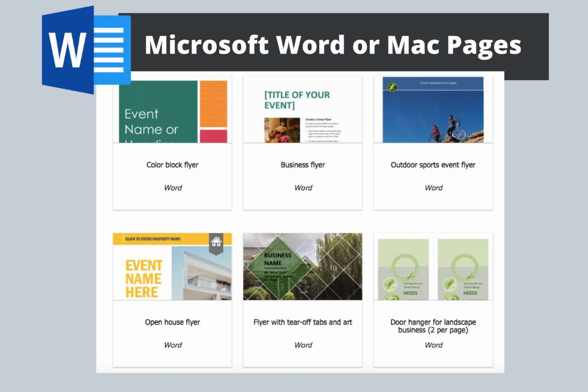Click 'CLICK TO ENTER PROPERTY NAME' banner text

click(x=153, y=239)
